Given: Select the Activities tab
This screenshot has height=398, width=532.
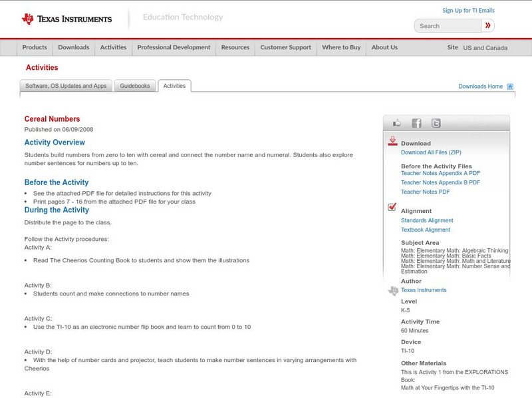Looking at the screenshot, I should [x=174, y=86].
